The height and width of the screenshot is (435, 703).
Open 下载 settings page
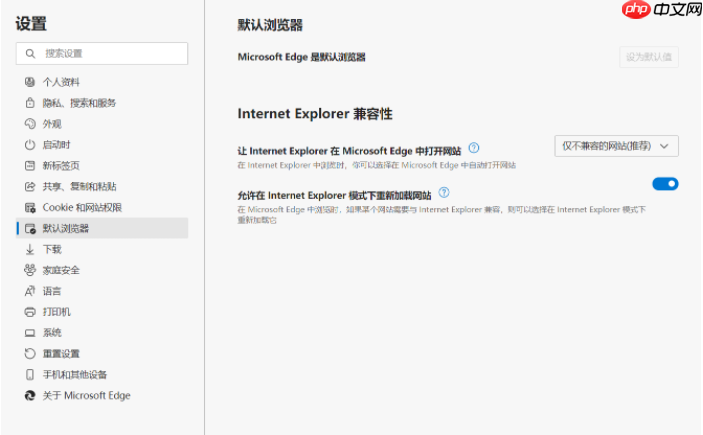pyautogui.click(x=102, y=249)
